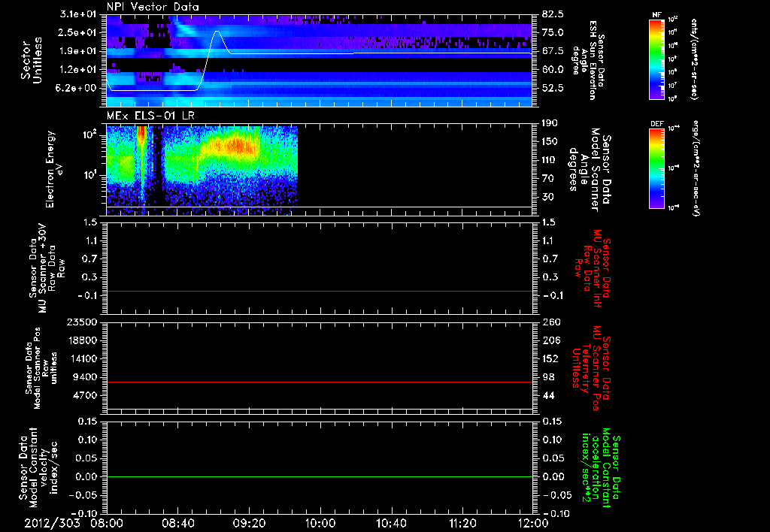
Task: Click the 30 scanner angle tick
Action: click(x=547, y=197)
